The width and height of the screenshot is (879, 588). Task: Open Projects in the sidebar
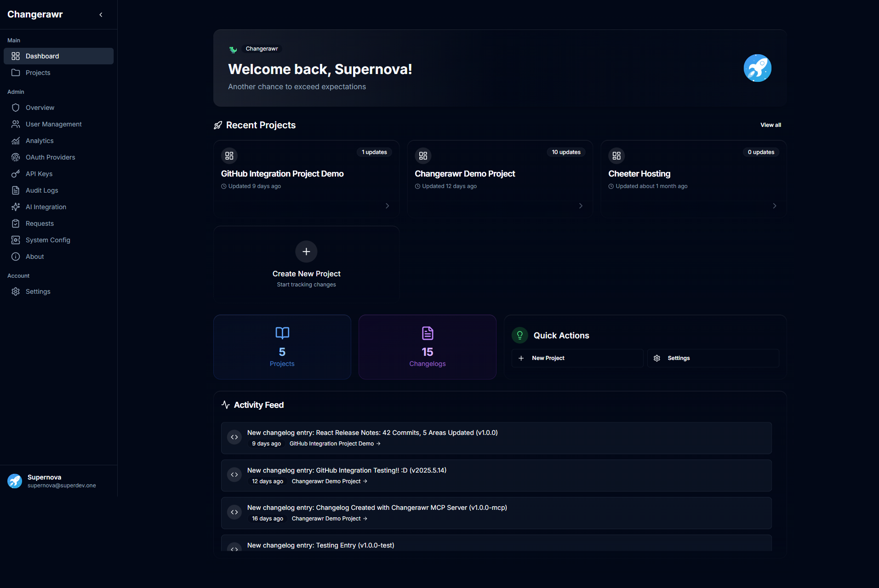pyautogui.click(x=58, y=73)
